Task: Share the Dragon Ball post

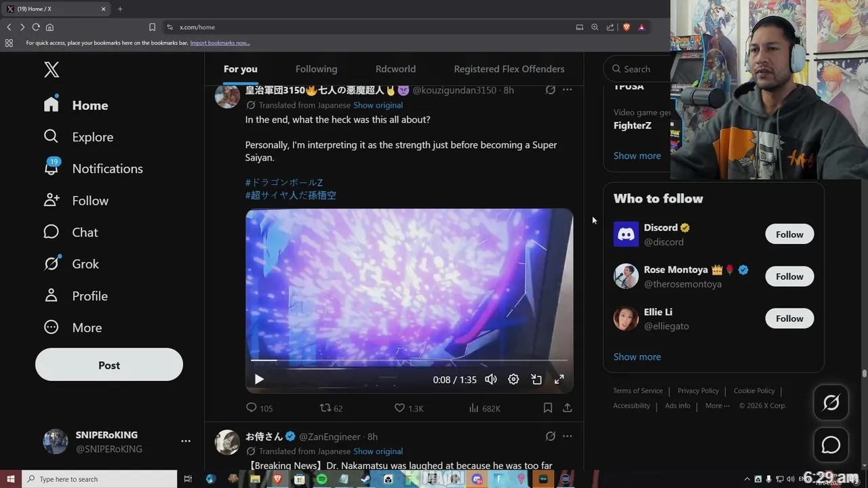Action: click(x=568, y=408)
